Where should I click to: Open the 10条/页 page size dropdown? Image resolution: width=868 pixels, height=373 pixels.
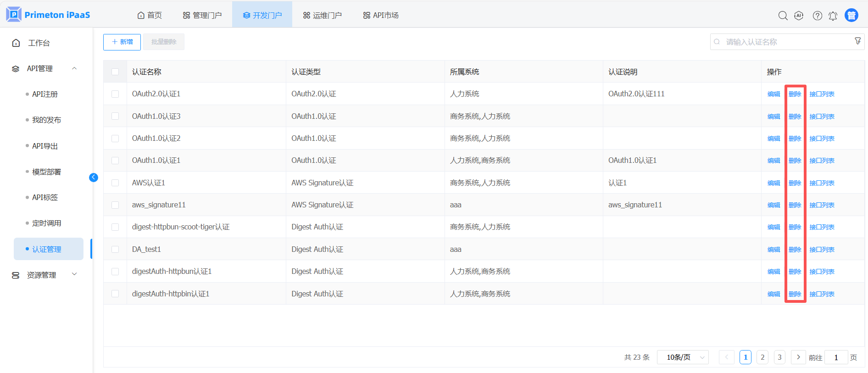(683, 357)
